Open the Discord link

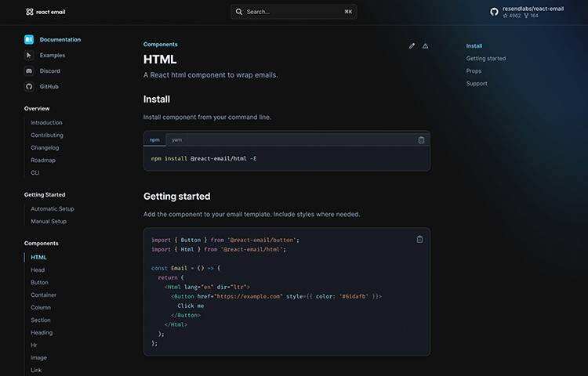50,70
